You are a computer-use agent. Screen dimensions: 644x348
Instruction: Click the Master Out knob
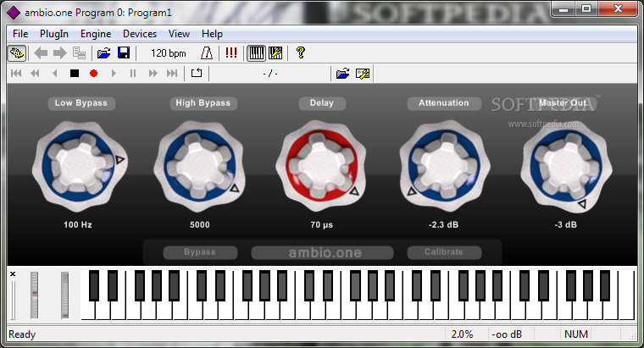pyautogui.click(x=566, y=166)
